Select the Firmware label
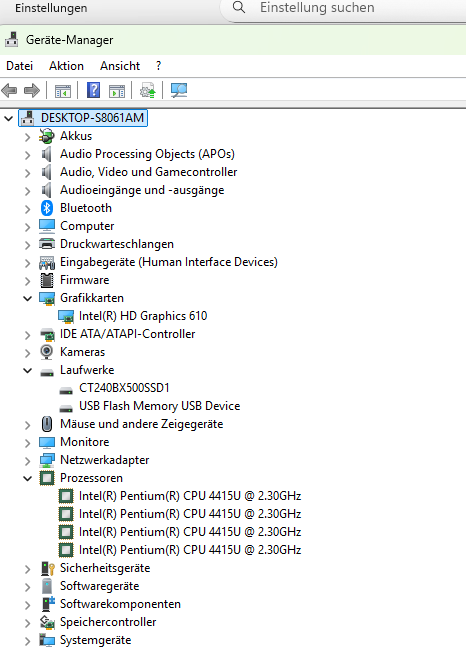466x650 pixels. pyautogui.click(x=85, y=280)
